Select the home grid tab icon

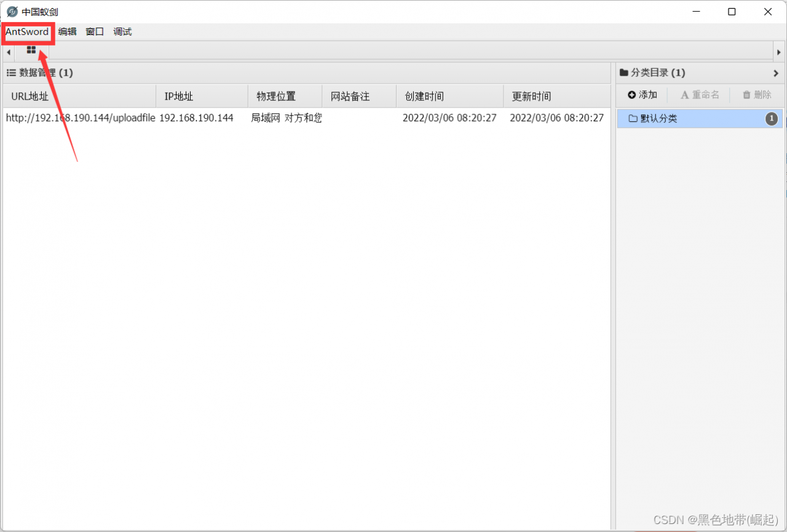(31, 50)
